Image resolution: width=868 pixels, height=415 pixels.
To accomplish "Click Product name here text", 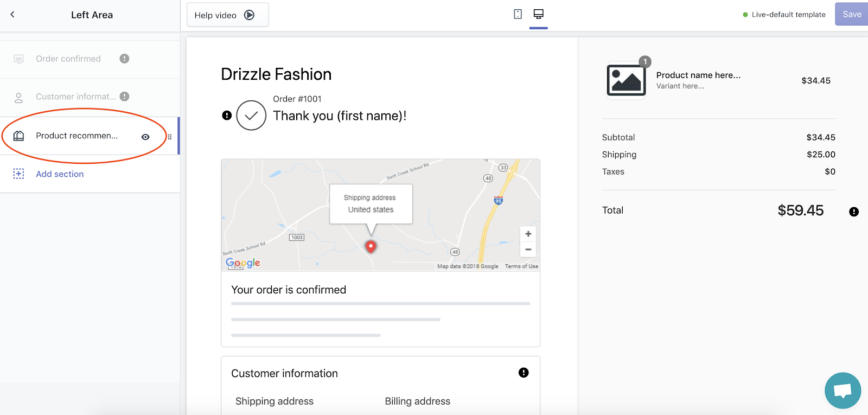I will [x=698, y=75].
